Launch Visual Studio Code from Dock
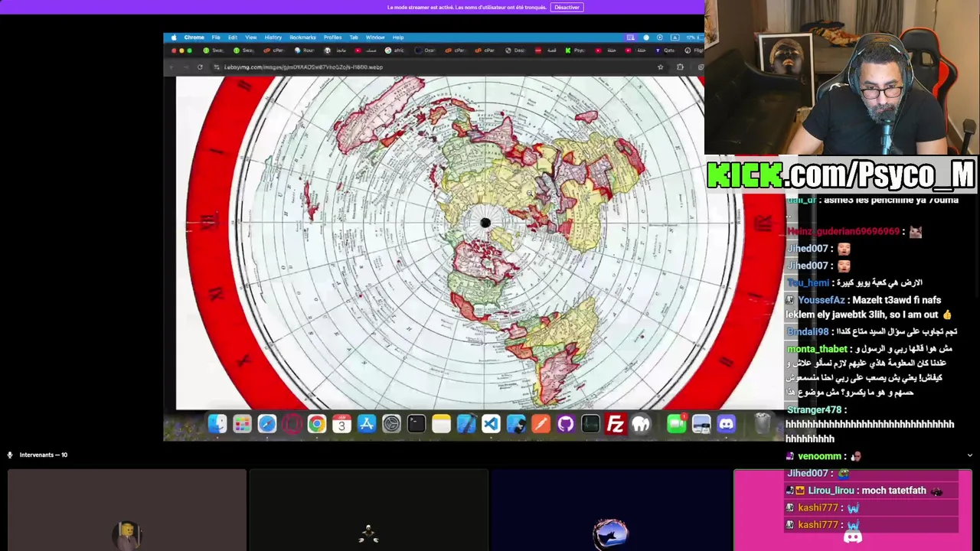This screenshot has height=551, width=980. click(x=491, y=424)
